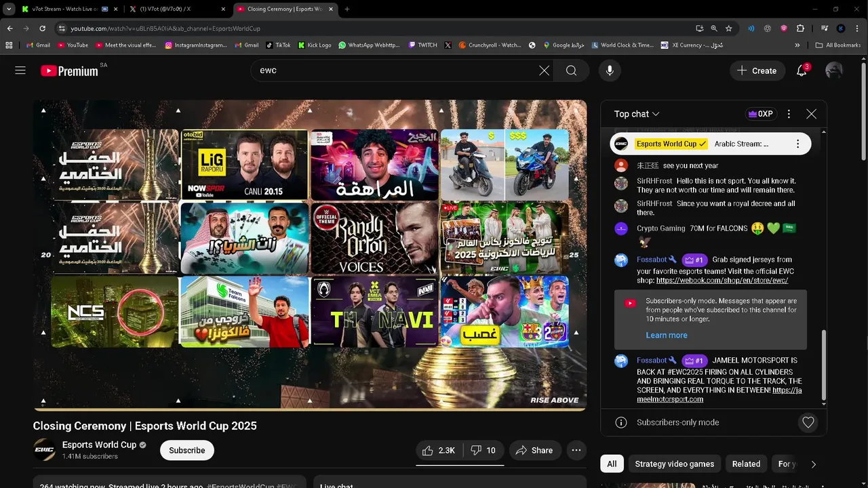The image size is (868, 488).
Task: Close the live chat panel
Action: tap(811, 114)
